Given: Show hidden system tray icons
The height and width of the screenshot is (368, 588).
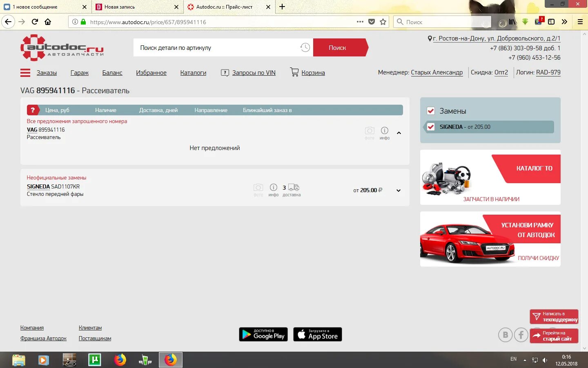Looking at the screenshot, I should tap(525, 360).
